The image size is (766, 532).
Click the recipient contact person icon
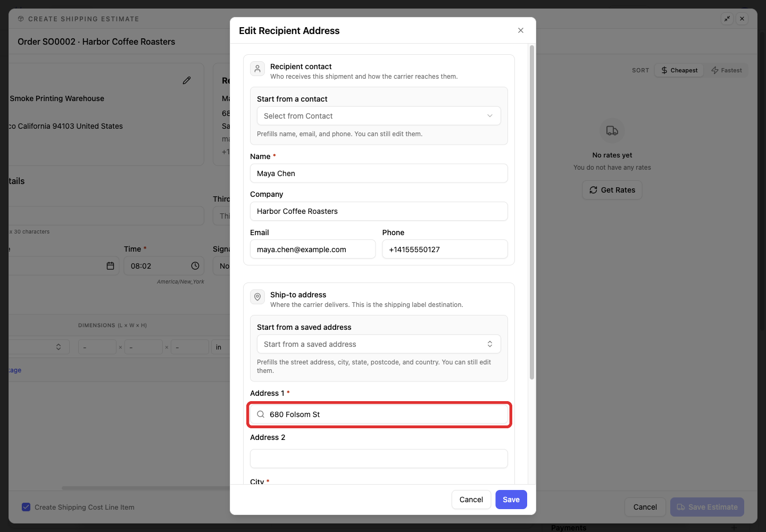(257, 69)
